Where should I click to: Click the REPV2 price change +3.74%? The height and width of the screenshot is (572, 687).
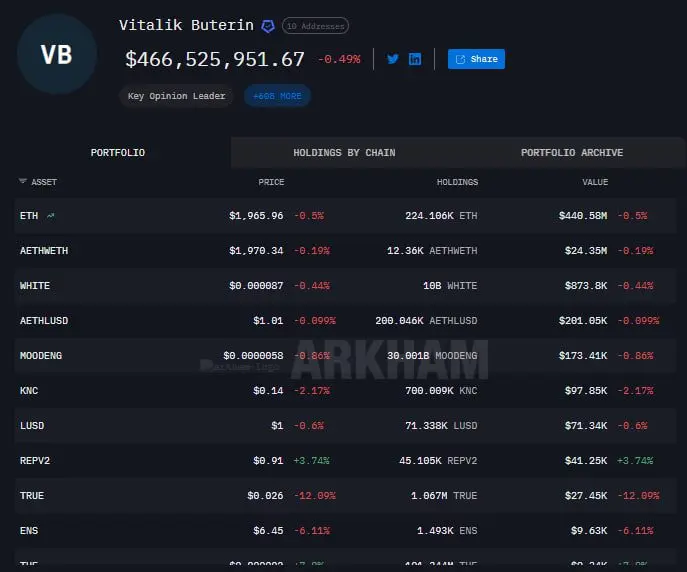[312, 461]
